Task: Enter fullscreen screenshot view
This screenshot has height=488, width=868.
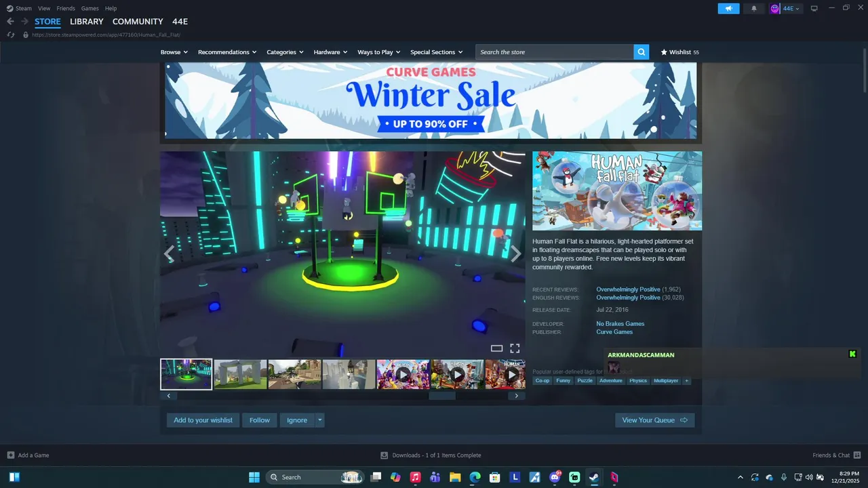Action: click(x=515, y=348)
